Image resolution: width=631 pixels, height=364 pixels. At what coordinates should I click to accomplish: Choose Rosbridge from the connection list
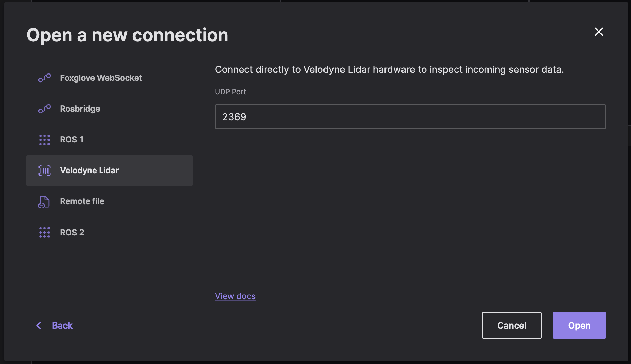tap(80, 109)
